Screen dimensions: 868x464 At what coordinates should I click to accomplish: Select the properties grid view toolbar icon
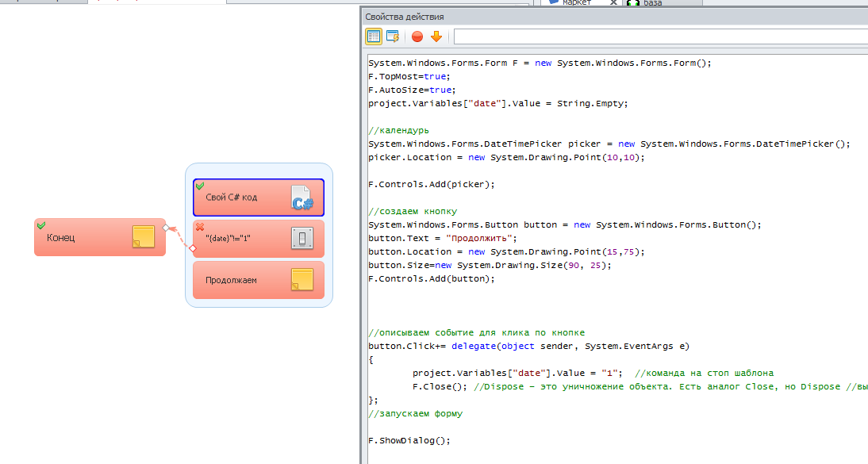374,36
